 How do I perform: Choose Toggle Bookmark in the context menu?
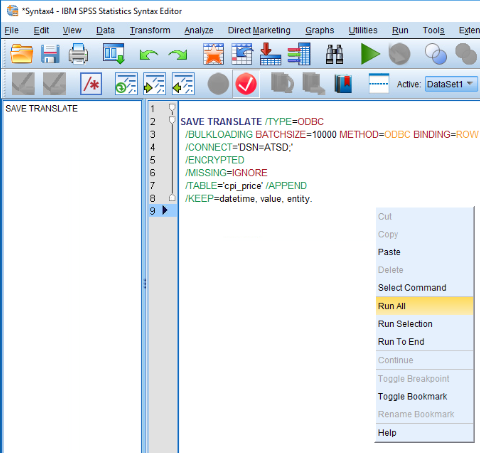click(412, 396)
